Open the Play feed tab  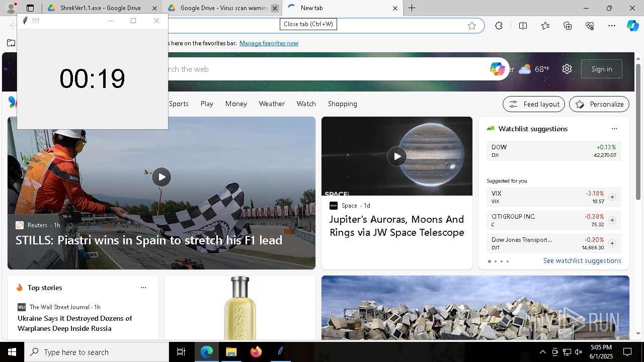point(207,104)
